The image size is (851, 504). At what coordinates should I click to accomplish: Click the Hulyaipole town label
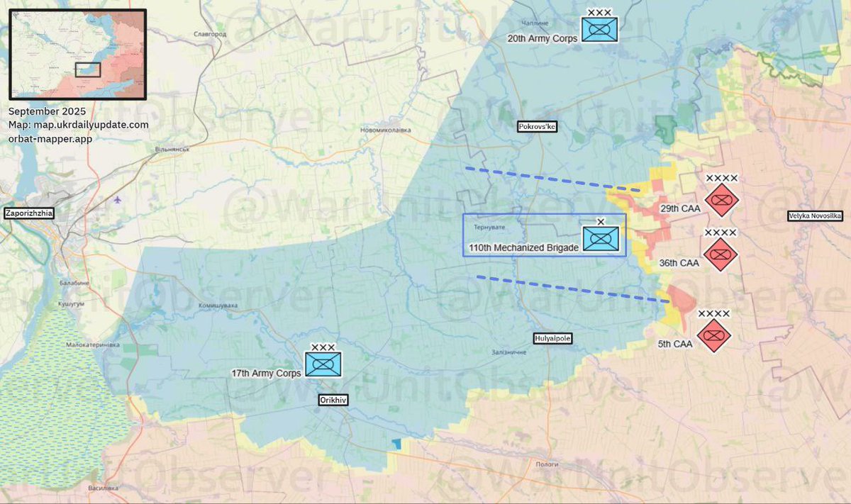click(552, 339)
